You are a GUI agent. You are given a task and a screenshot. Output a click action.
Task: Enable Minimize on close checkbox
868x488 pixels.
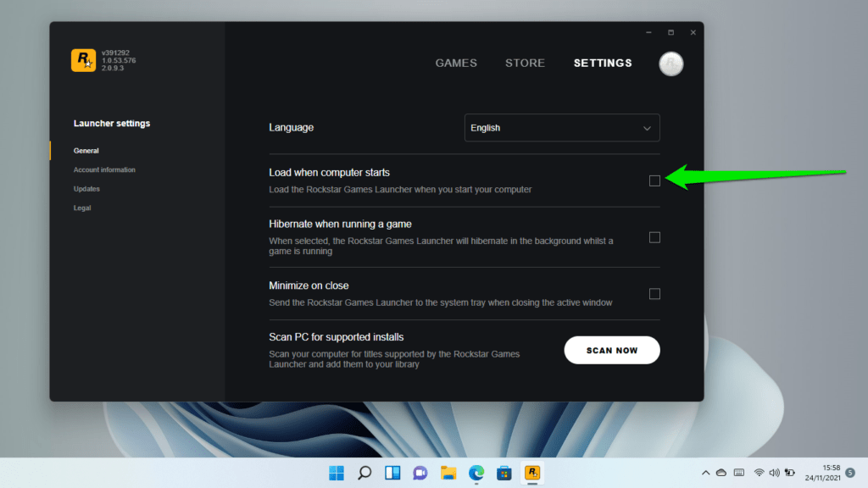[x=654, y=294]
